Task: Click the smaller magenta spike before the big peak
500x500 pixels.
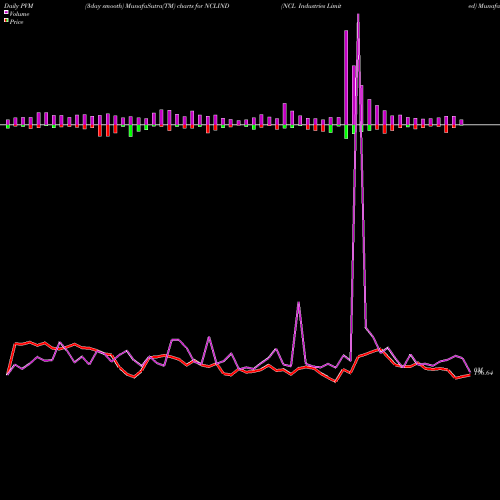Action: coord(298,303)
